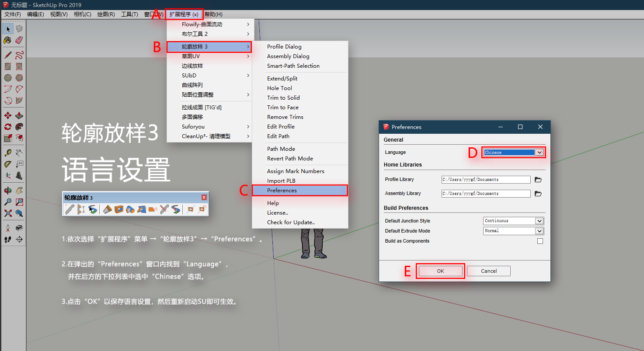Expand the SUbD submenu
The image size is (644, 351).
coord(209,76)
